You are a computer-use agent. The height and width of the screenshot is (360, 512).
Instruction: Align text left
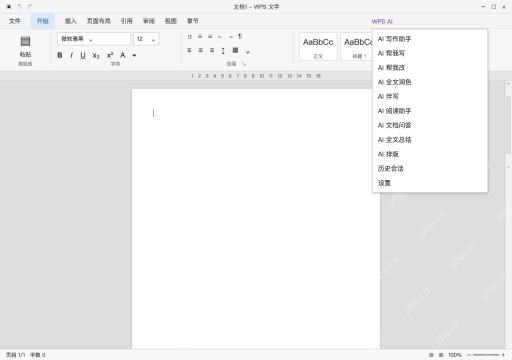point(189,50)
